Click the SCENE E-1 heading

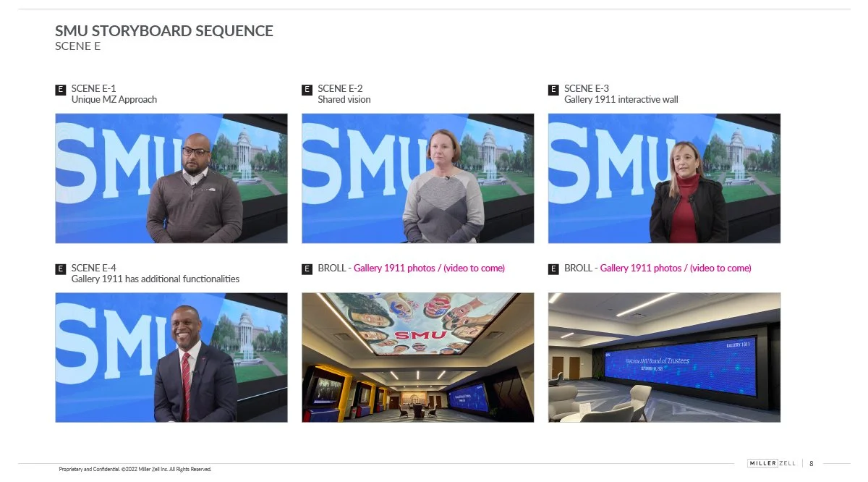click(x=93, y=89)
